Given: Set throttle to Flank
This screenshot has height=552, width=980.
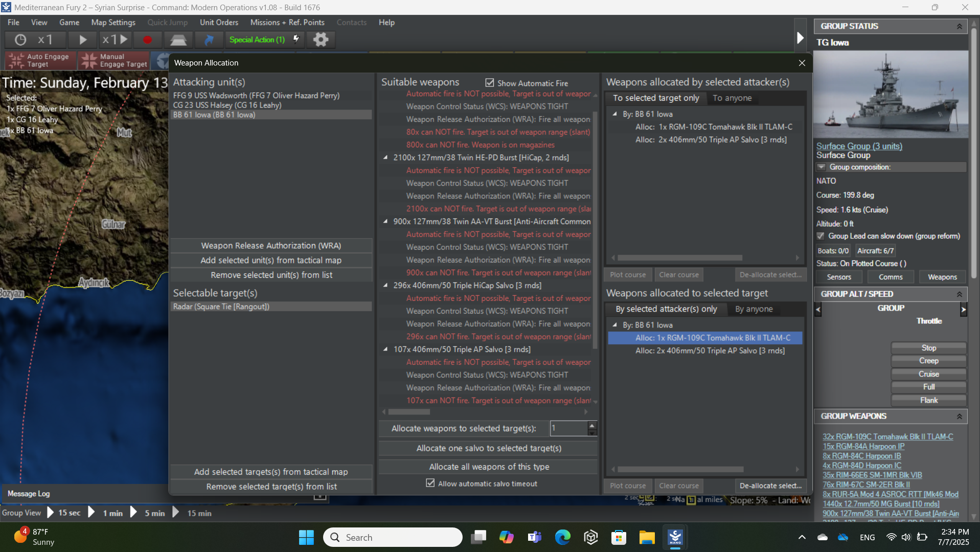Looking at the screenshot, I should 928,400.
